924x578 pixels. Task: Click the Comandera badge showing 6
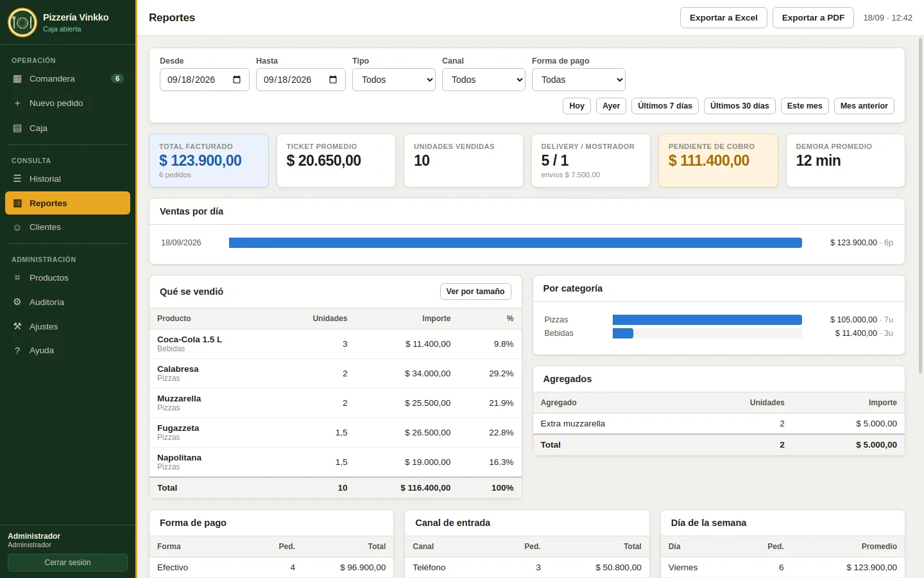coord(117,78)
